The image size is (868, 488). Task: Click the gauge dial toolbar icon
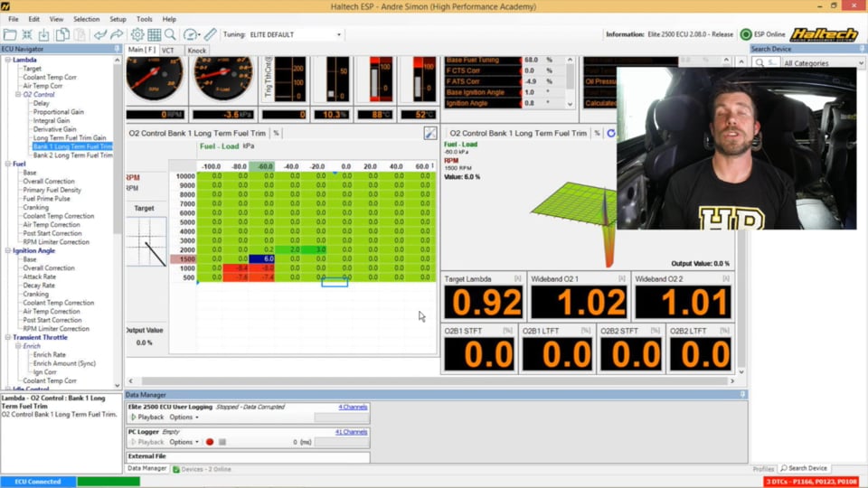coord(191,34)
